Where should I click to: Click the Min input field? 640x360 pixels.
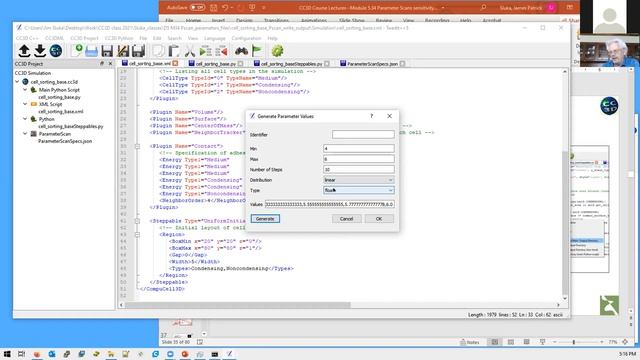click(x=359, y=148)
